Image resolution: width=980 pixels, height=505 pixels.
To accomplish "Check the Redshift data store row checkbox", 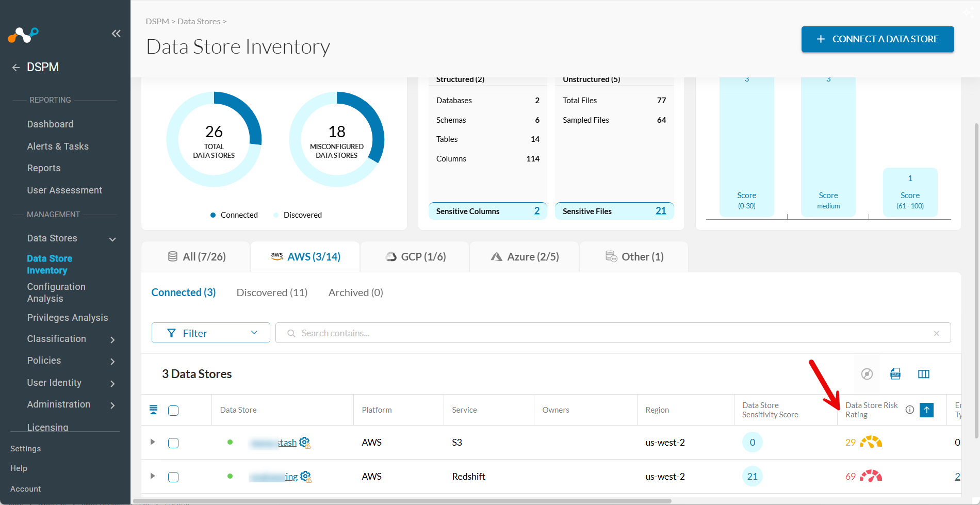I will point(173,477).
